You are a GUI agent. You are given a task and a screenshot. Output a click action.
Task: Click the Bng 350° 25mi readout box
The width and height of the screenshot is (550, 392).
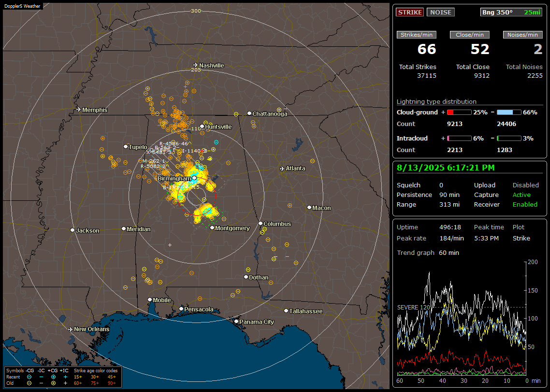pos(511,12)
